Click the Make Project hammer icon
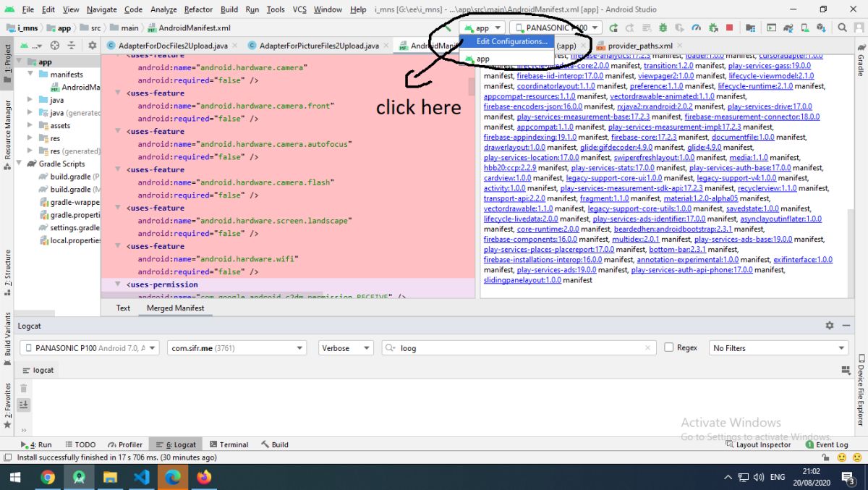The image size is (868, 490). (x=448, y=28)
